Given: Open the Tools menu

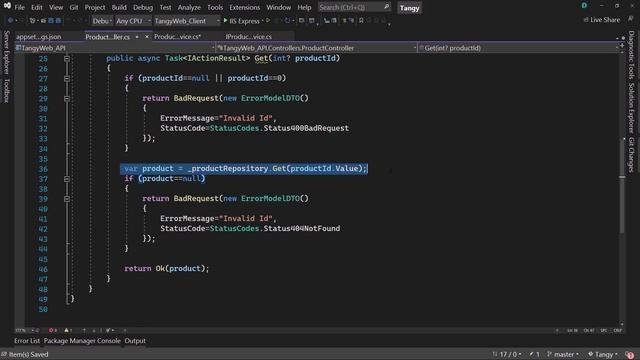Looking at the screenshot, I should [x=215, y=7].
